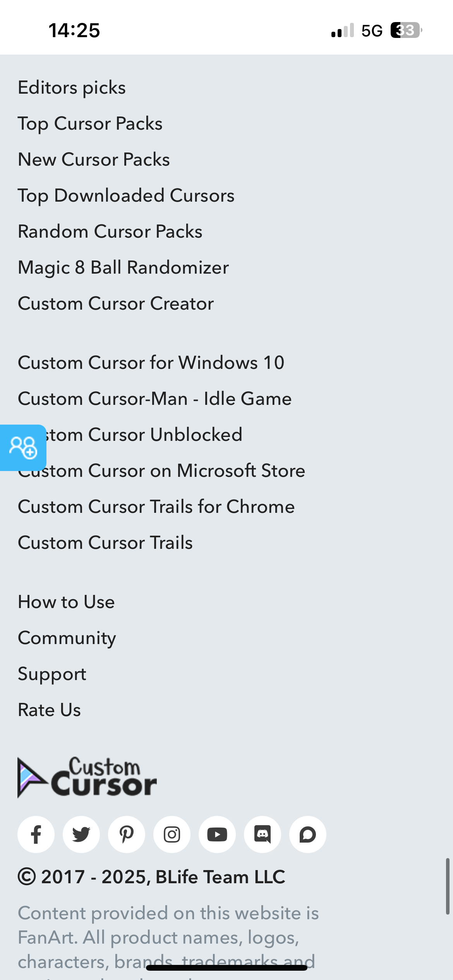Go to Top Cursor Packs
This screenshot has width=453, height=980.
click(x=90, y=123)
